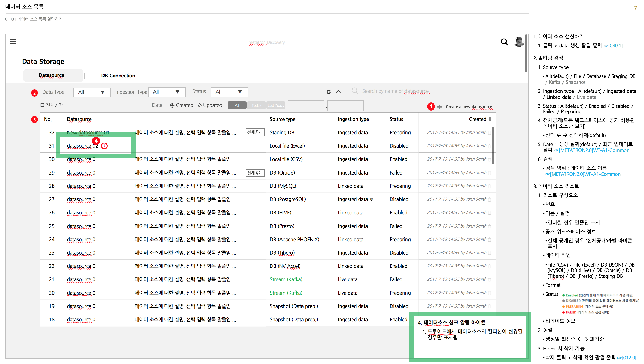Open New datasource 01 row

88,133
